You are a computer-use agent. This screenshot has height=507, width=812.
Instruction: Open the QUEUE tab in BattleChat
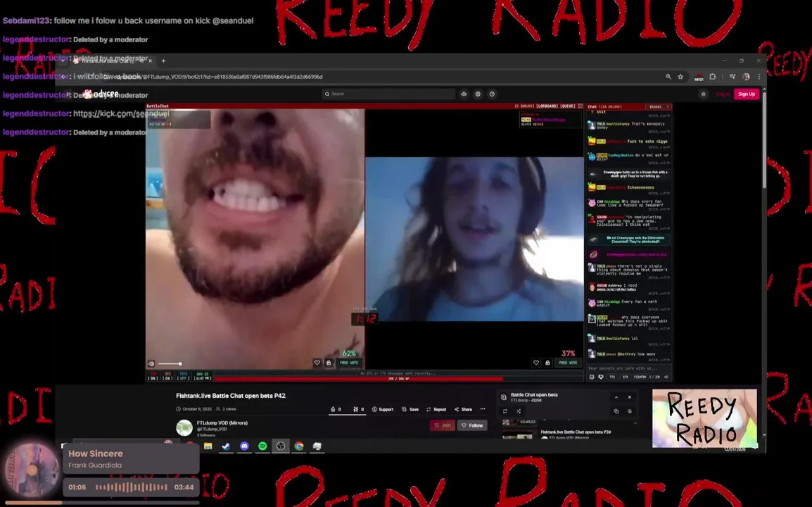tap(568, 106)
